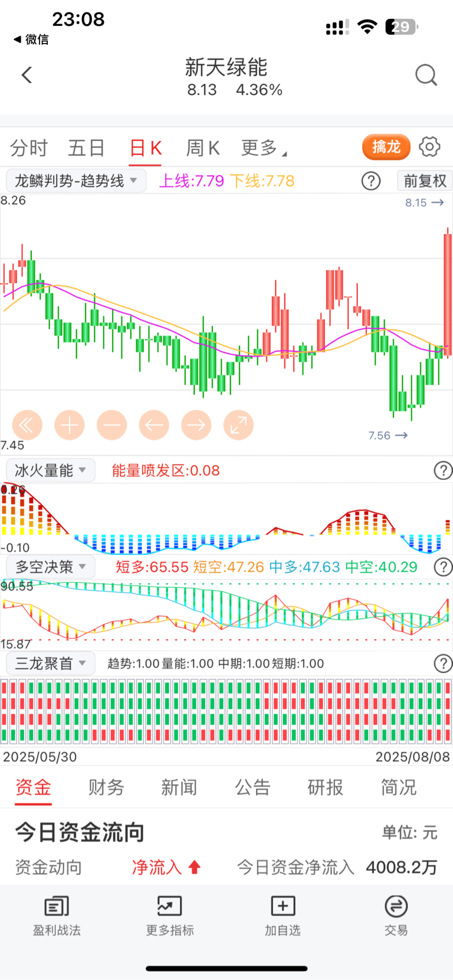The image size is (453, 980).
Task: Open help for 冰火量能 indicator
Action: click(x=443, y=470)
